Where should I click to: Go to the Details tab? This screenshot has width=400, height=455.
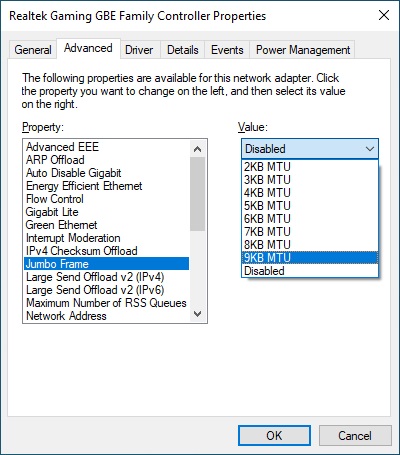[x=183, y=50]
